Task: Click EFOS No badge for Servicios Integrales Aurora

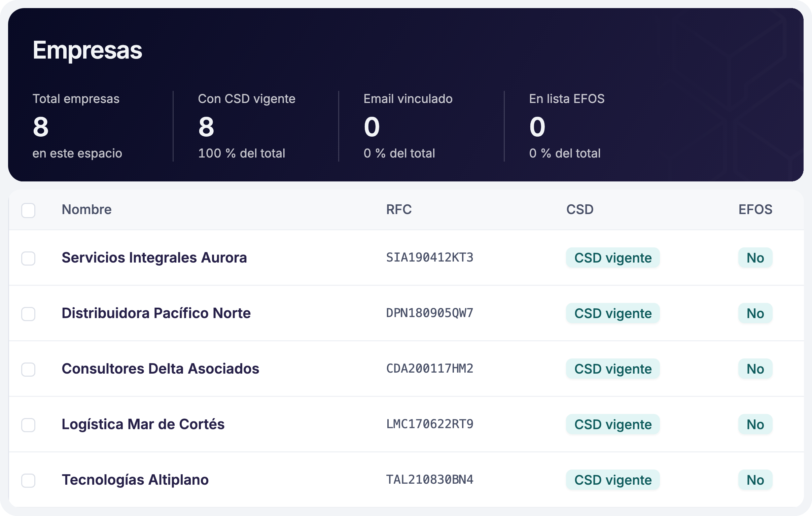Action: 755,258
